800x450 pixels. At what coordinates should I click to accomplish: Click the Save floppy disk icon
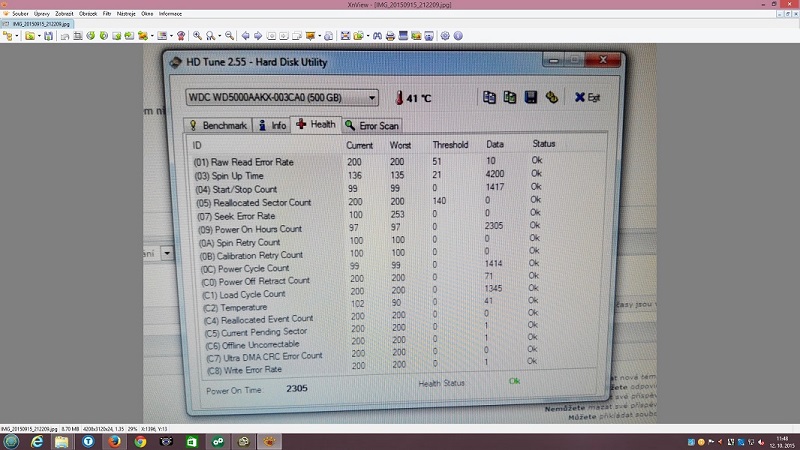point(48,36)
